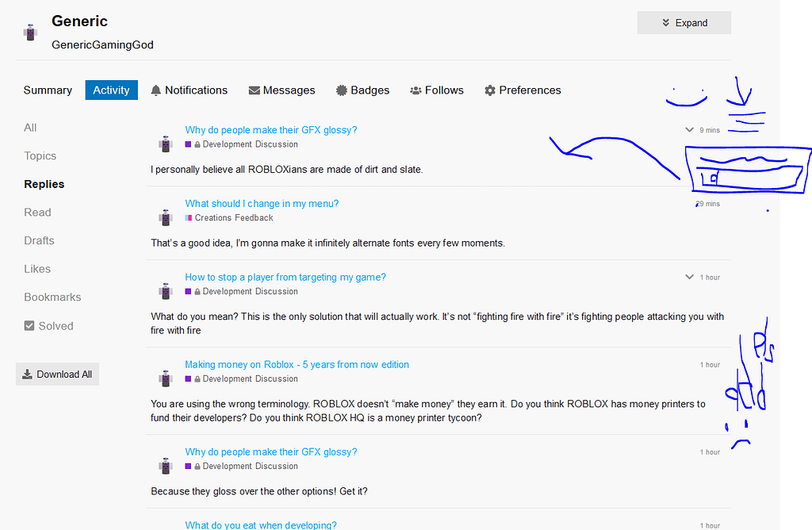Select the Badges icon tab

click(x=341, y=90)
